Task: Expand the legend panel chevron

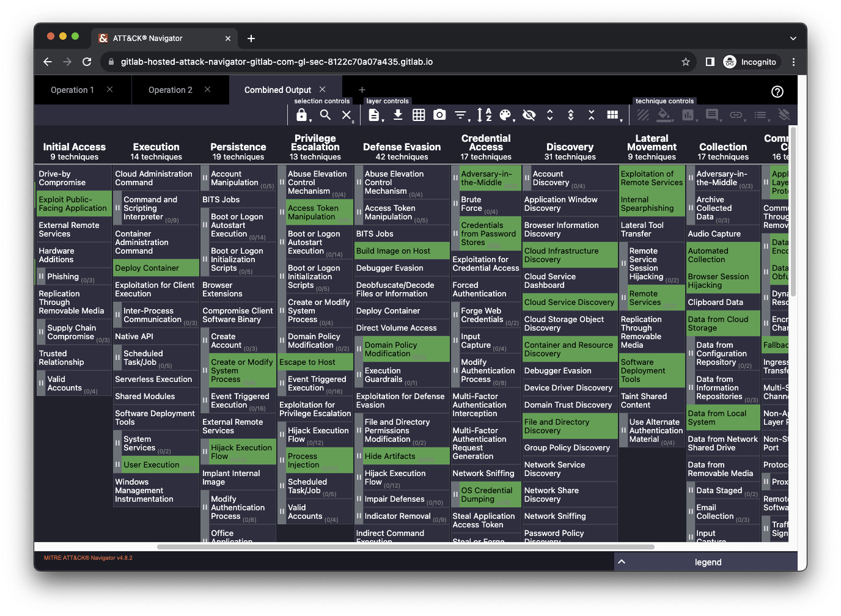Action: [x=622, y=562]
